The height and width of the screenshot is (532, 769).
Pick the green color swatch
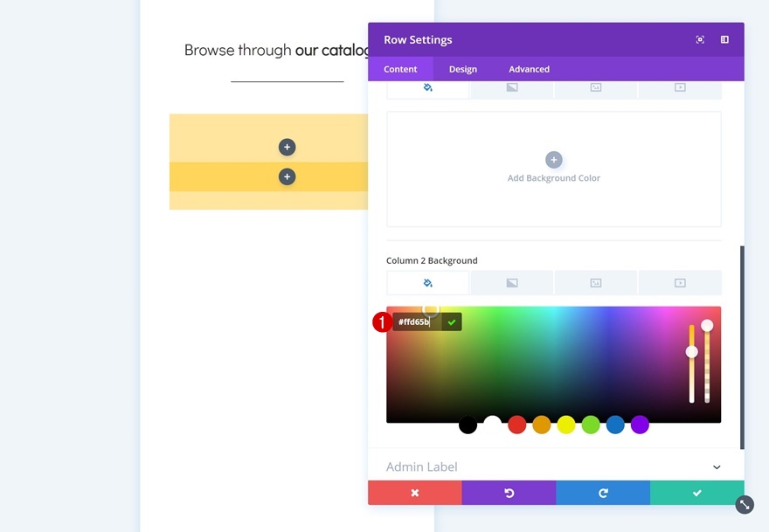[x=591, y=425]
